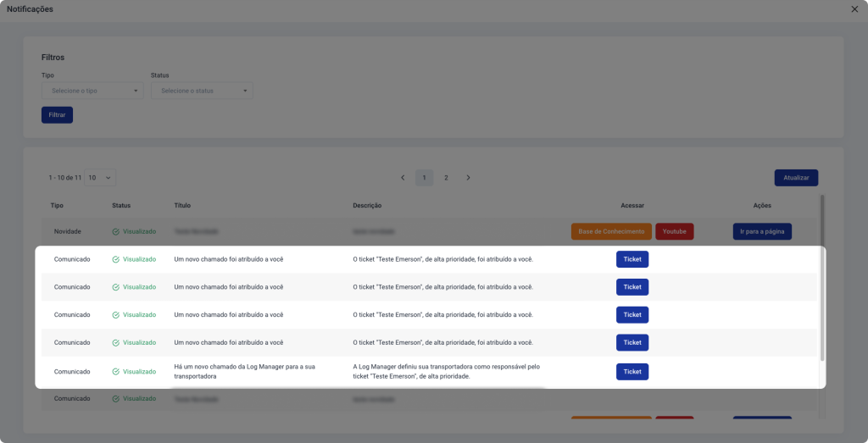Viewport: 868px width, 443px height.
Task: Click the Visualizado check icon in the Novidade row
Action: click(115, 231)
